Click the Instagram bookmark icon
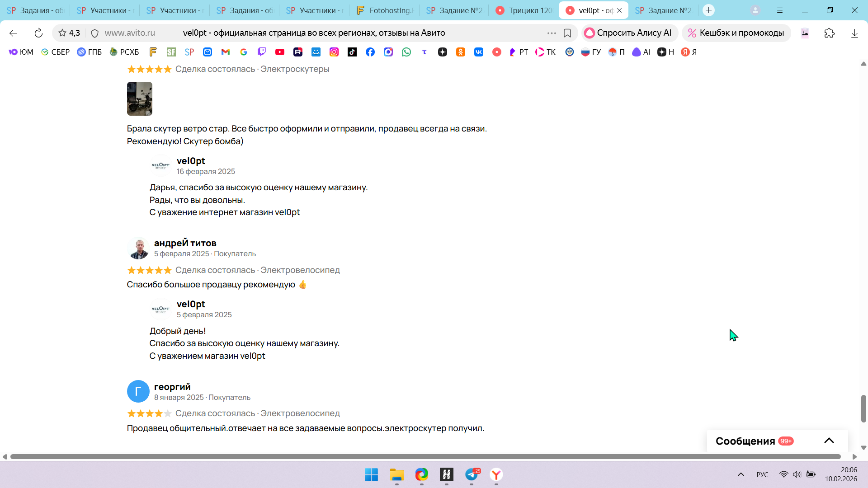Screen dimensions: 868x488 click(x=334, y=52)
